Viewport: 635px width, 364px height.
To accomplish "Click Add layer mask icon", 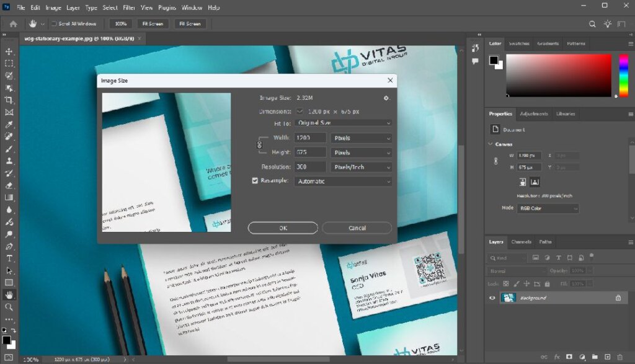I will (569, 357).
